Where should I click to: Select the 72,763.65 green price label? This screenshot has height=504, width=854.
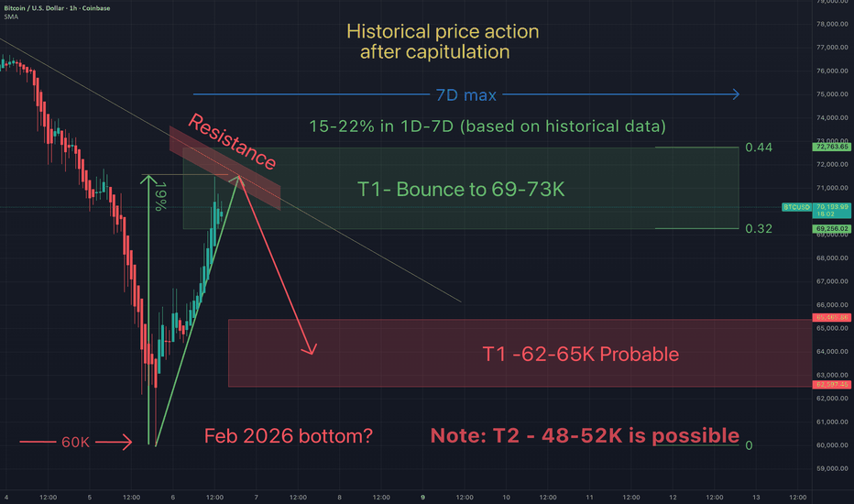click(833, 147)
